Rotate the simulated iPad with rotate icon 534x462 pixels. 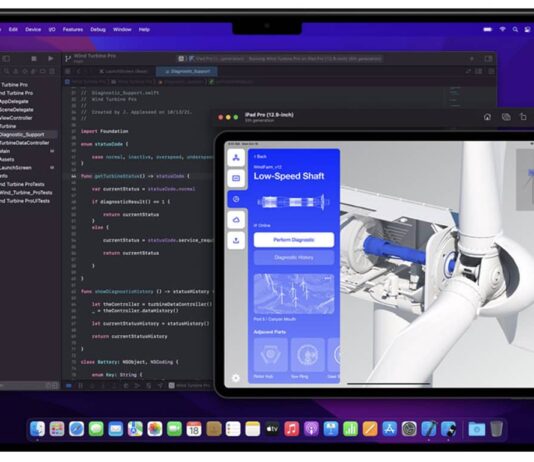pyautogui.click(x=523, y=117)
